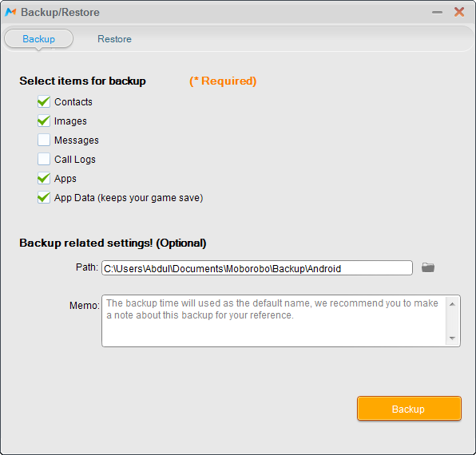Disable App Data game save backup
Screen dimensions: 476x455
coord(44,197)
